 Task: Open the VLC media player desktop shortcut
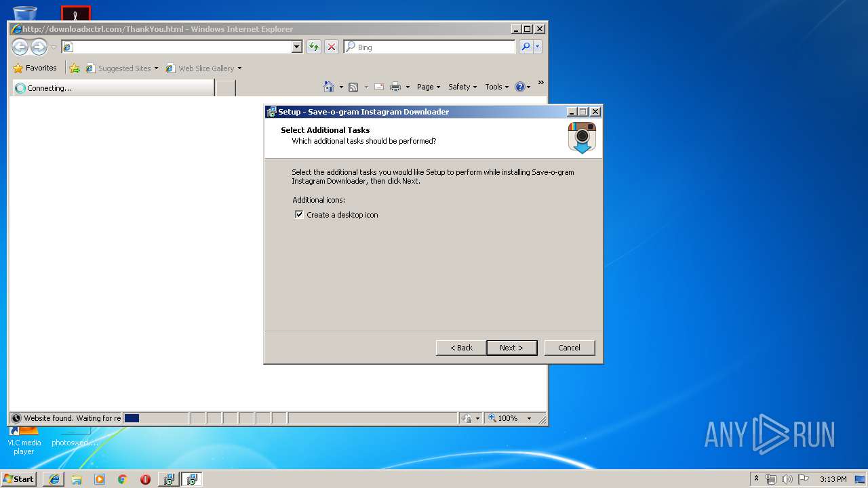24,439
